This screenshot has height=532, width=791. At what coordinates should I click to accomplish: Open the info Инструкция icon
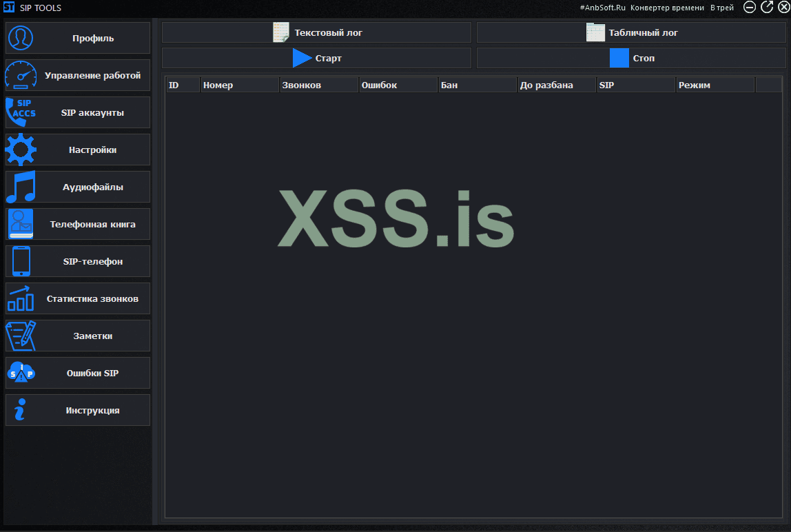point(20,410)
